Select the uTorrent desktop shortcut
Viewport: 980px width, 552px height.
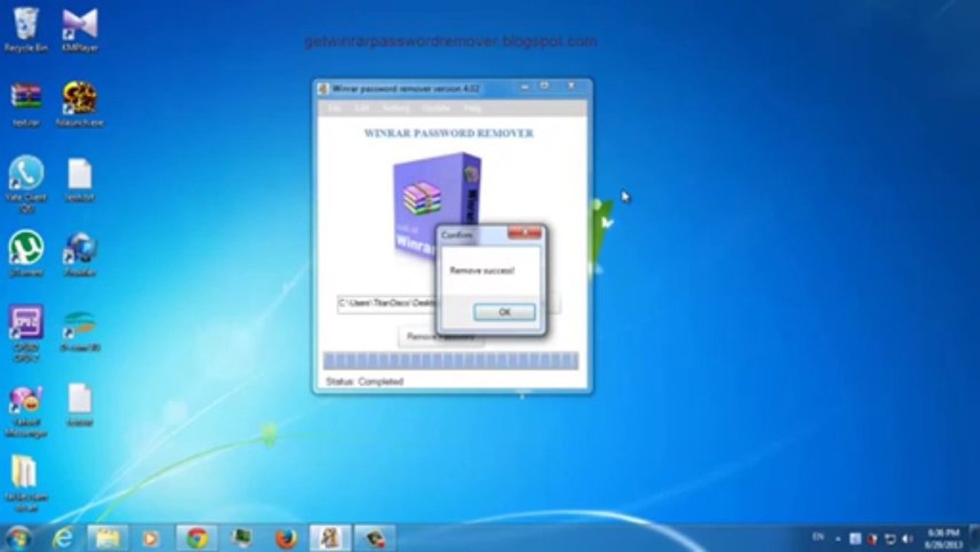coord(26,255)
